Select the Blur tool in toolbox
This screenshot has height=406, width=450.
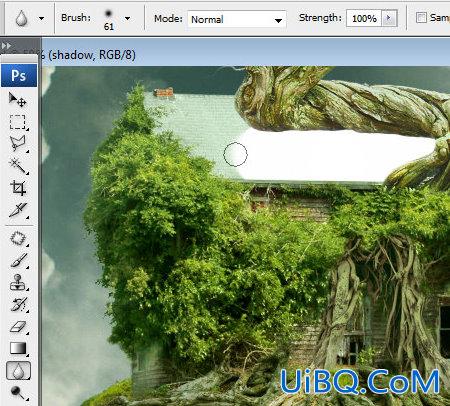[19, 371]
